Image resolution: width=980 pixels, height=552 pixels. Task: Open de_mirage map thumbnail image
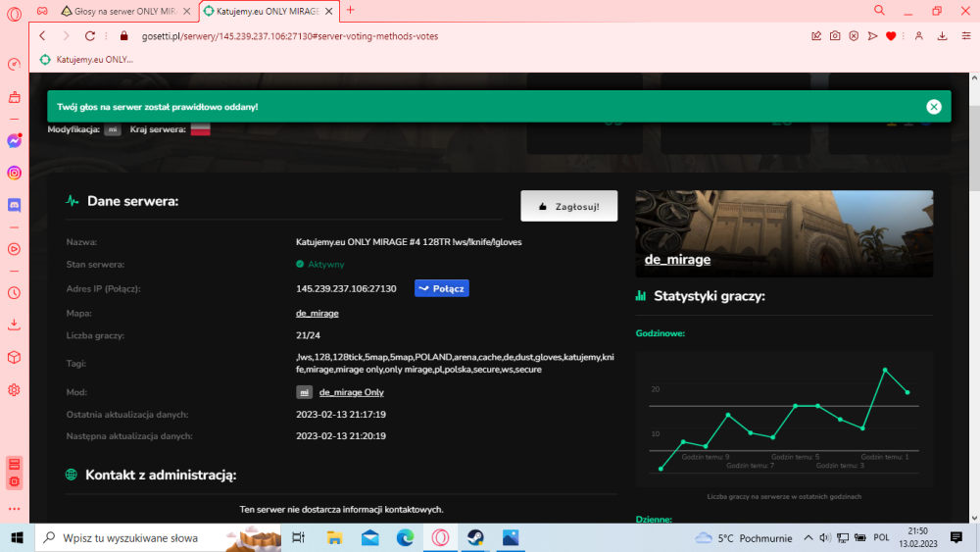click(x=784, y=233)
